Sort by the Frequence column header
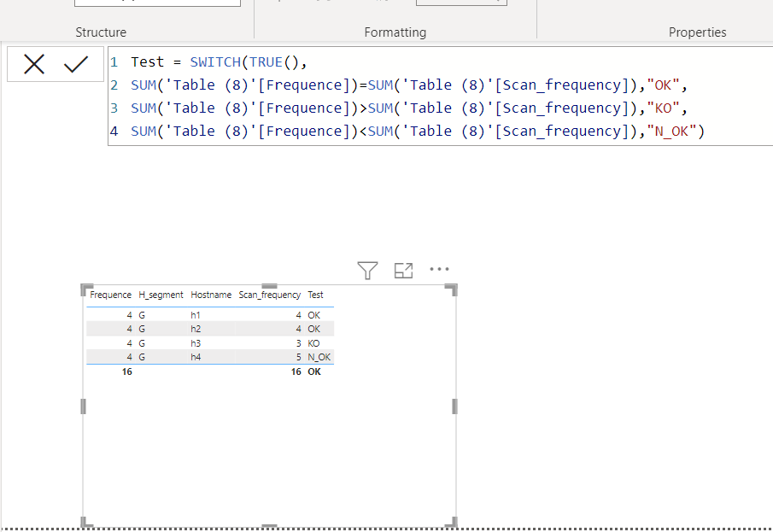 (x=110, y=295)
